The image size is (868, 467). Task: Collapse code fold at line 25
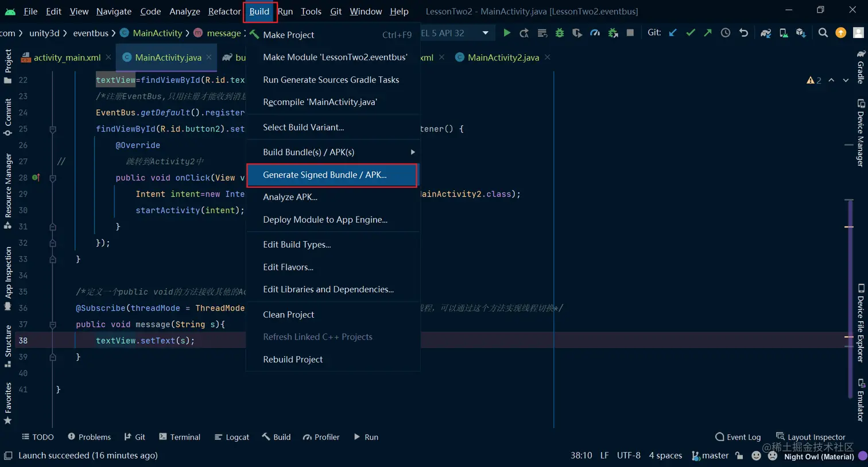(x=53, y=129)
